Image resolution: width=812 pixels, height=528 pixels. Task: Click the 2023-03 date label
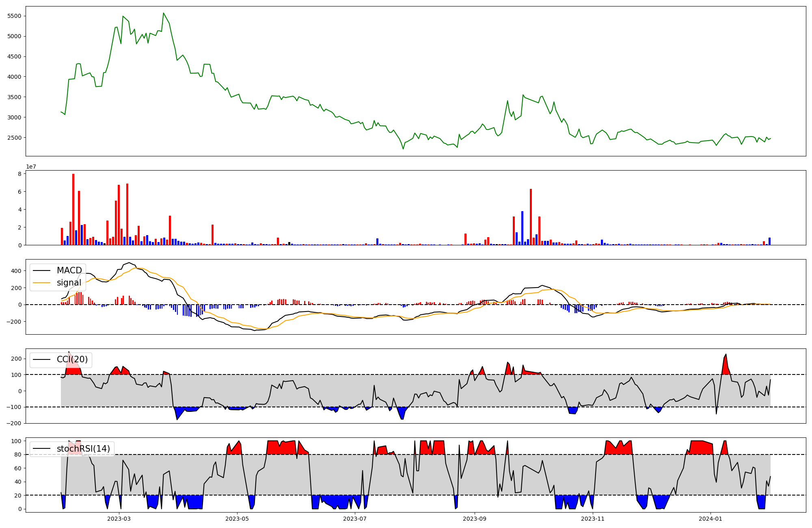[x=119, y=519]
